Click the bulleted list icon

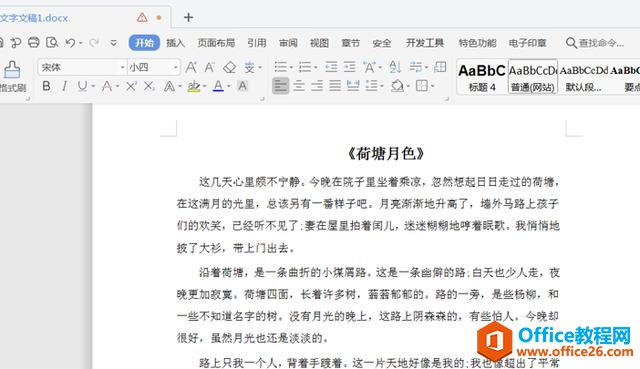click(x=280, y=67)
